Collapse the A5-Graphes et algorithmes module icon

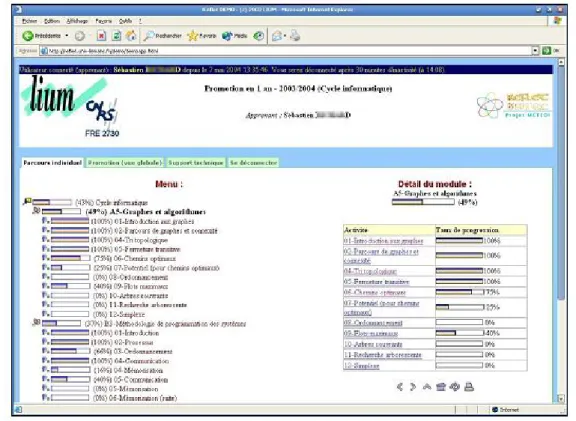click(36, 210)
